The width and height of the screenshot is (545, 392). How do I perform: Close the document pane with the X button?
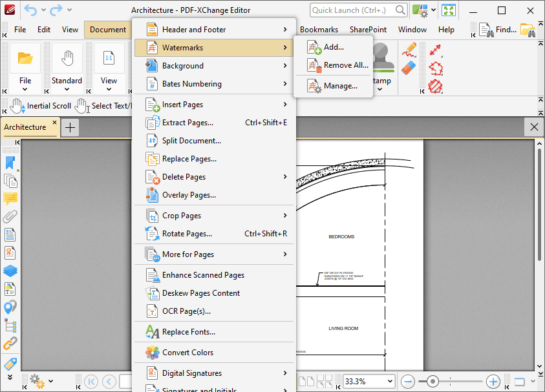534,127
